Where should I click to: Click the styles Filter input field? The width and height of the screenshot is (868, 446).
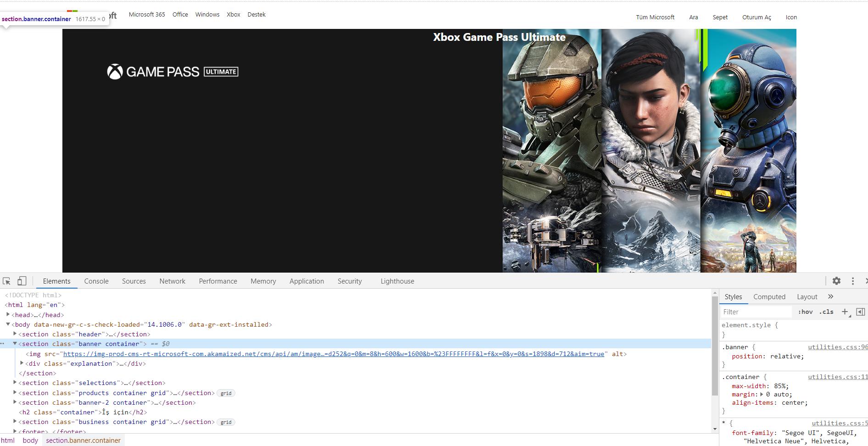756,312
